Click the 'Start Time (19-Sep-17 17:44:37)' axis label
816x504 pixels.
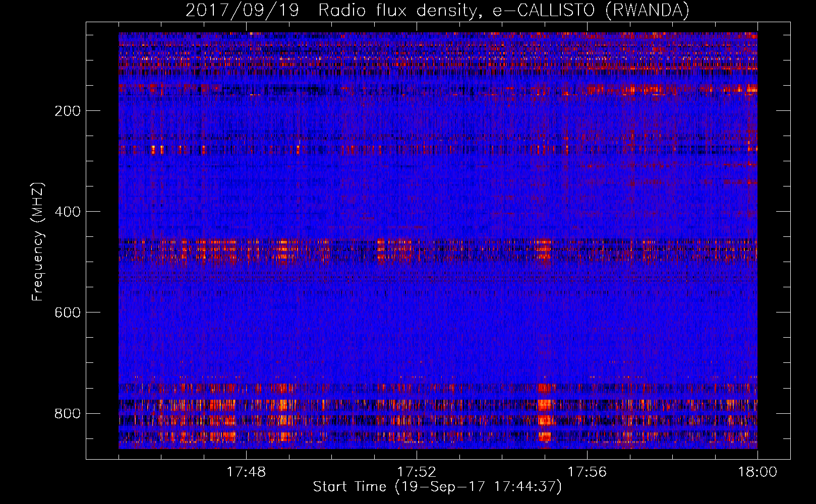437,487
